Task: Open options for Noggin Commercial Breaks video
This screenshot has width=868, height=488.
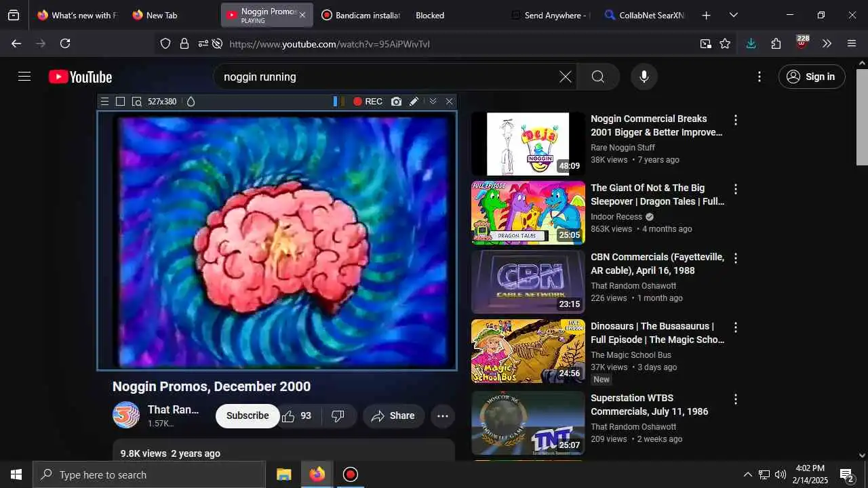Action: click(x=735, y=120)
